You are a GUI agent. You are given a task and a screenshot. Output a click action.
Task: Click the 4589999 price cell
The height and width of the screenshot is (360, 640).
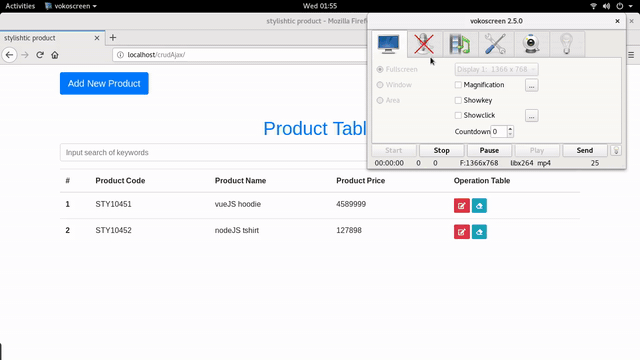point(351,204)
